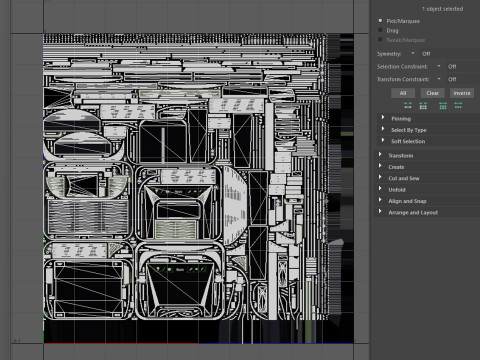Click green grid selection icon below Clear
The image size is (480, 360).
tap(443, 106)
